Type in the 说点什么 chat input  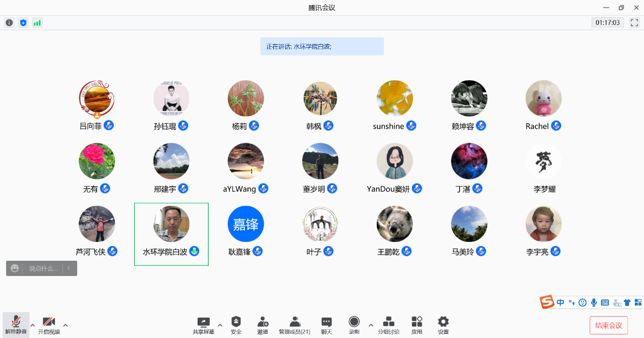click(43, 268)
